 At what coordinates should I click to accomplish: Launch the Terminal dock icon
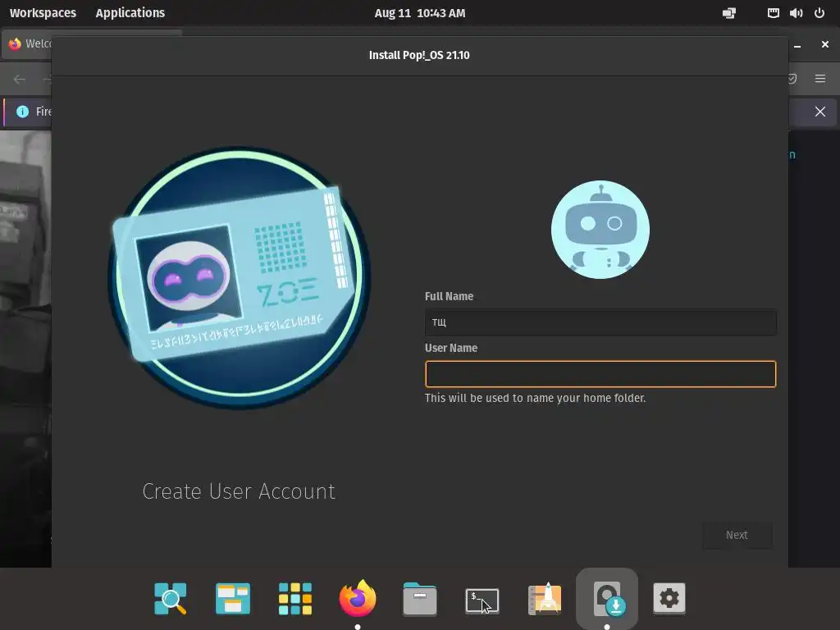click(482, 600)
